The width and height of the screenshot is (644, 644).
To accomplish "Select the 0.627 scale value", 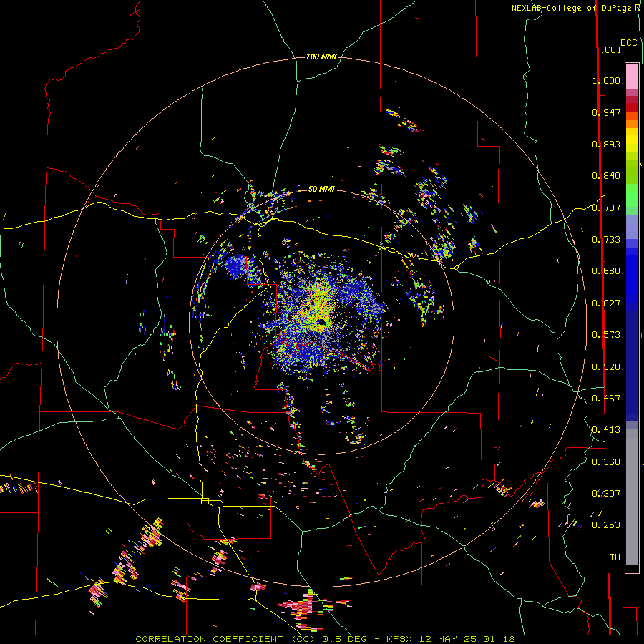I will (606, 303).
